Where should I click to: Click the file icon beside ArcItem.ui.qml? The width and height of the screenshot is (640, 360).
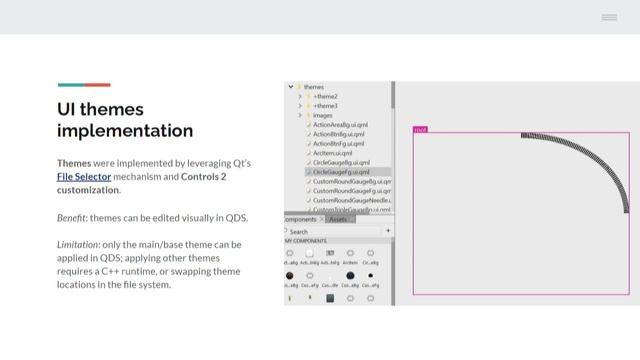tap(309, 153)
